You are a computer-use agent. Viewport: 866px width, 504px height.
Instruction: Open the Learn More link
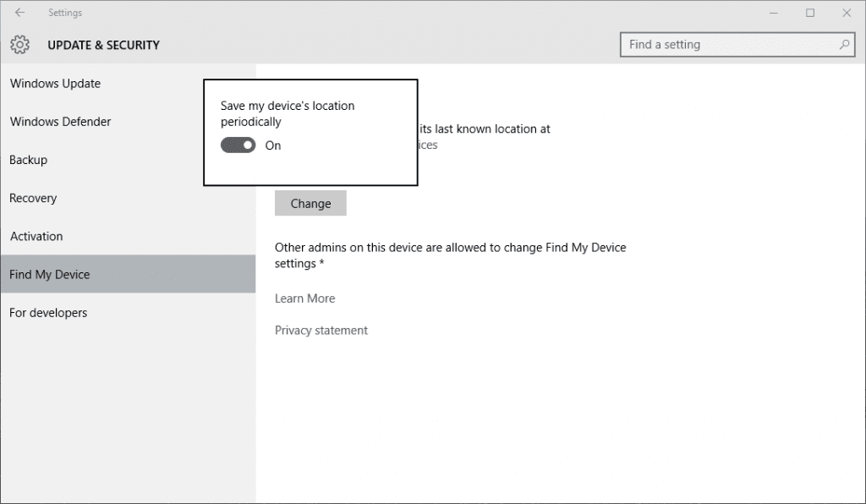pyautogui.click(x=304, y=299)
